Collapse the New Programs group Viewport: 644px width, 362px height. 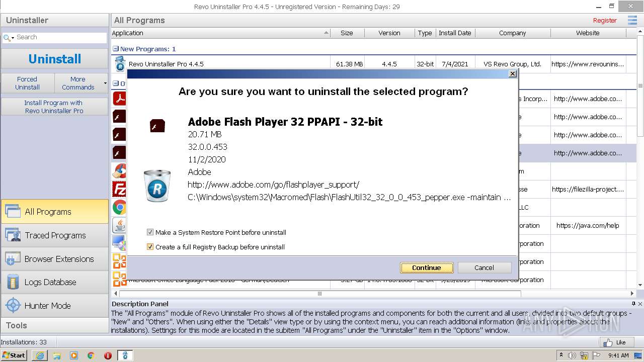(116, 49)
